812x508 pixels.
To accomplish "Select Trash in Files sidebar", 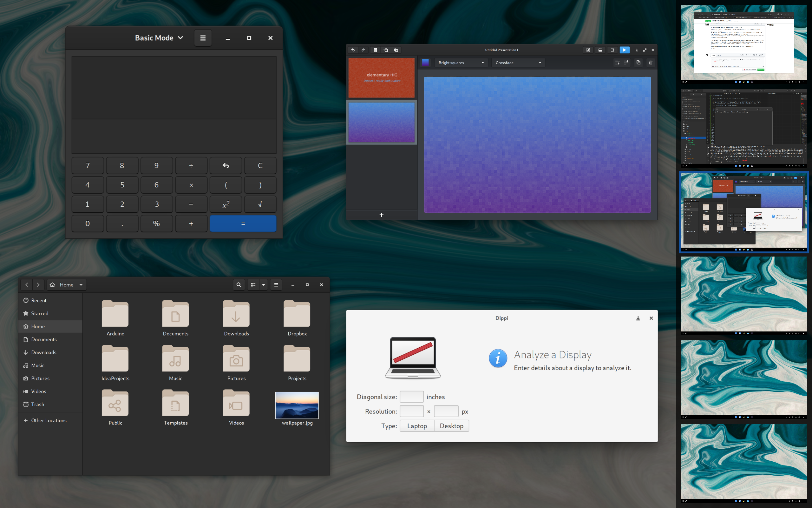I will pos(50,404).
